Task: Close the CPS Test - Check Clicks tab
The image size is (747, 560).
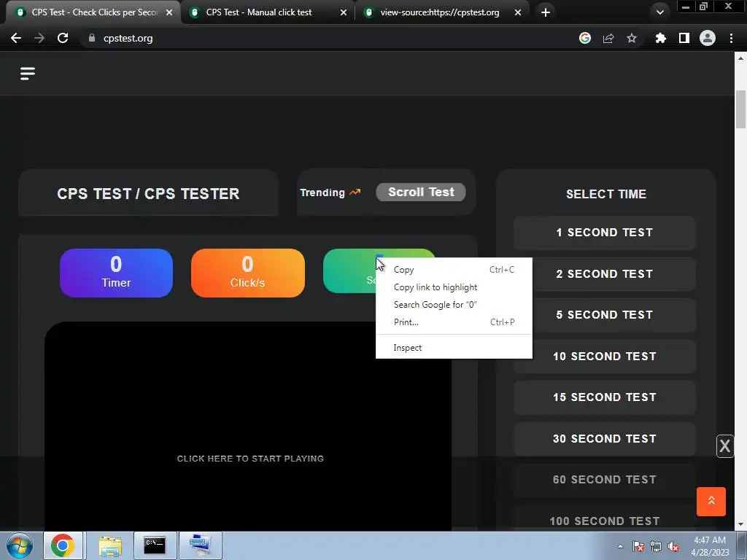Action: [169, 12]
